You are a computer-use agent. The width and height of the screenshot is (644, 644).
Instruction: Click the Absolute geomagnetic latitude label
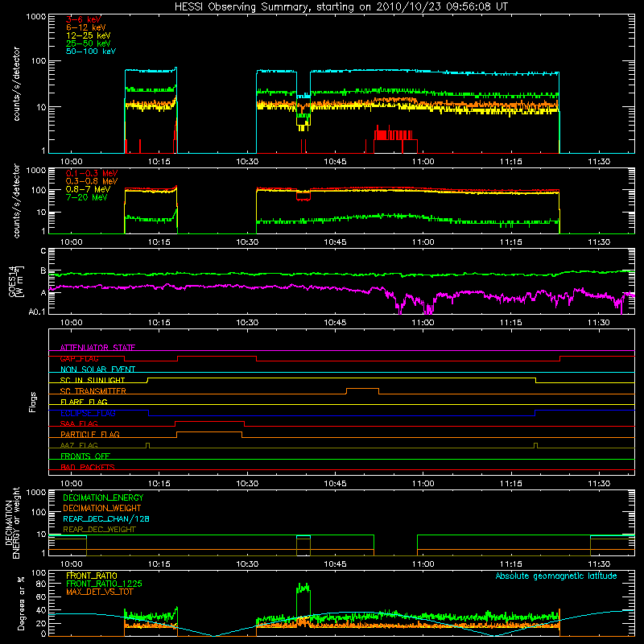[x=556, y=576]
